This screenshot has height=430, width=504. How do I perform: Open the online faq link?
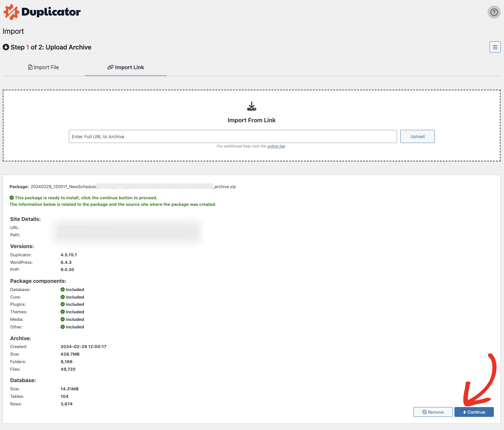click(x=276, y=146)
